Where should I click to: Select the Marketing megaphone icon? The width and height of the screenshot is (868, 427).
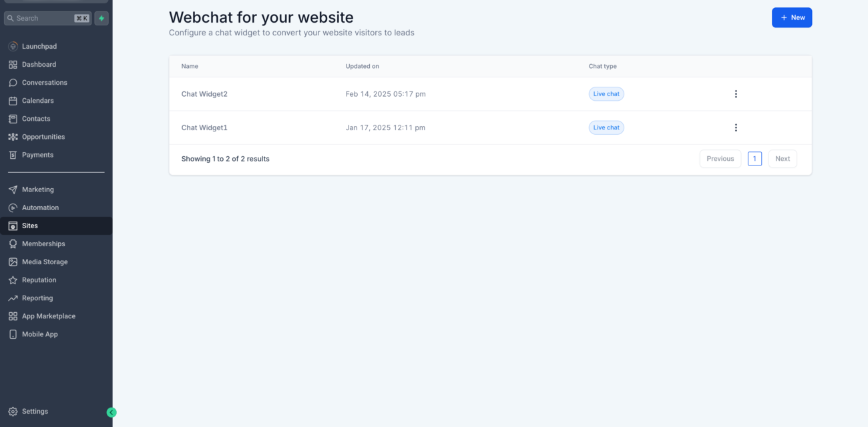[x=12, y=189]
